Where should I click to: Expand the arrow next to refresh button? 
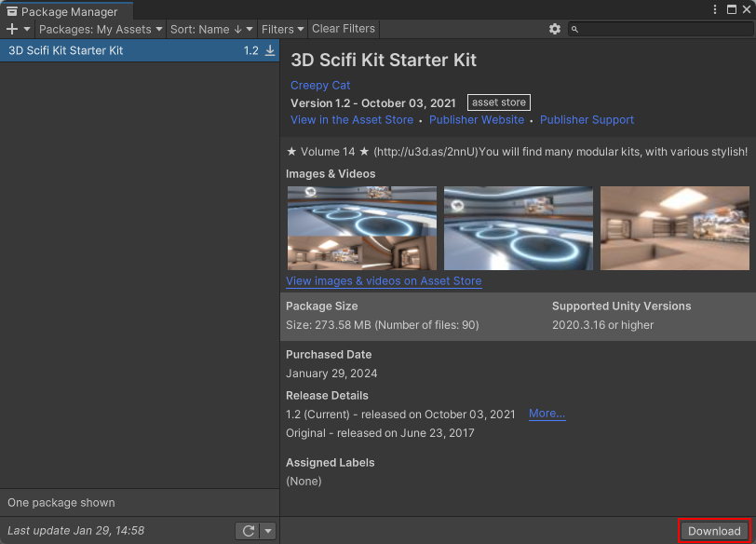coord(268,531)
